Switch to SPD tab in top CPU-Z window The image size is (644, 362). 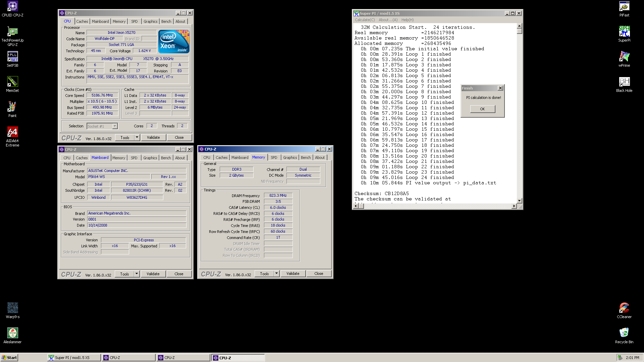click(135, 21)
